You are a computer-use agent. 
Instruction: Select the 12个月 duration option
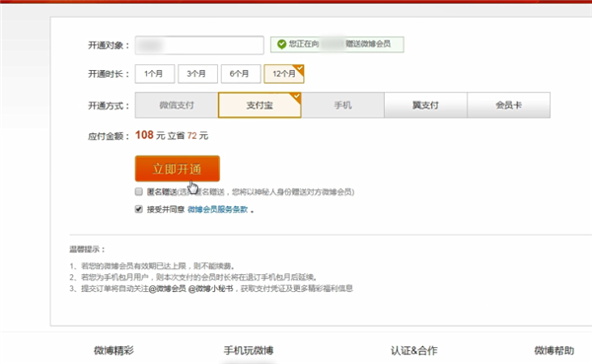click(x=284, y=74)
